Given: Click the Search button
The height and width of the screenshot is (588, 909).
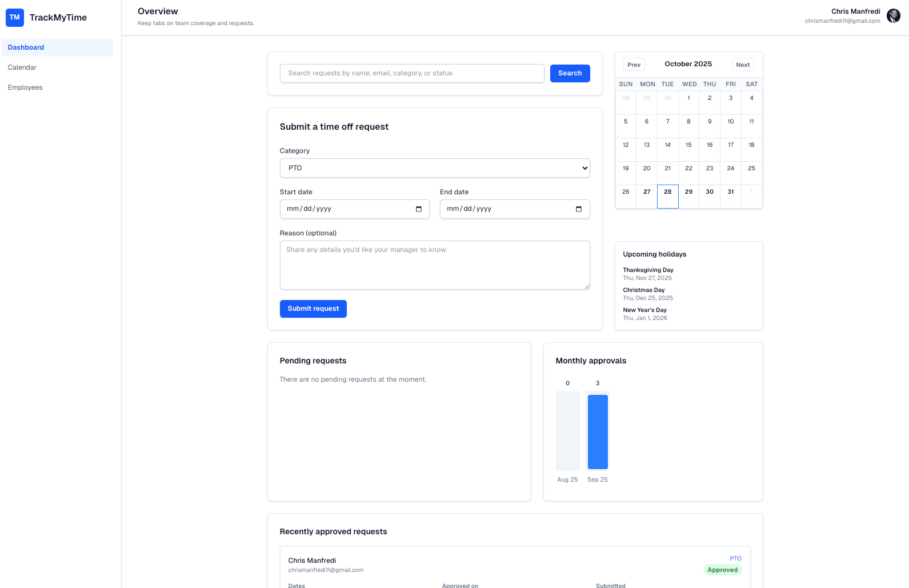Looking at the screenshot, I should (x=570, y=73).
